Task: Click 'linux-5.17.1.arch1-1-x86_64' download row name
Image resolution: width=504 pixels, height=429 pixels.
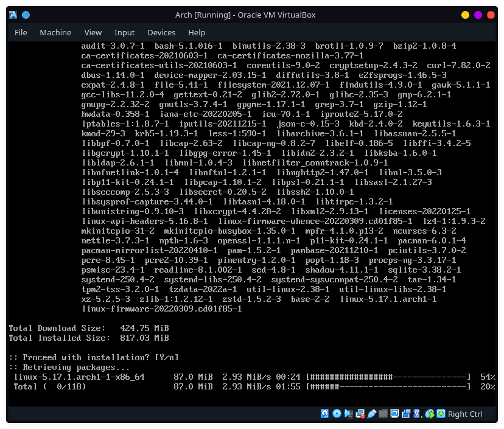Action: (79, 377)
